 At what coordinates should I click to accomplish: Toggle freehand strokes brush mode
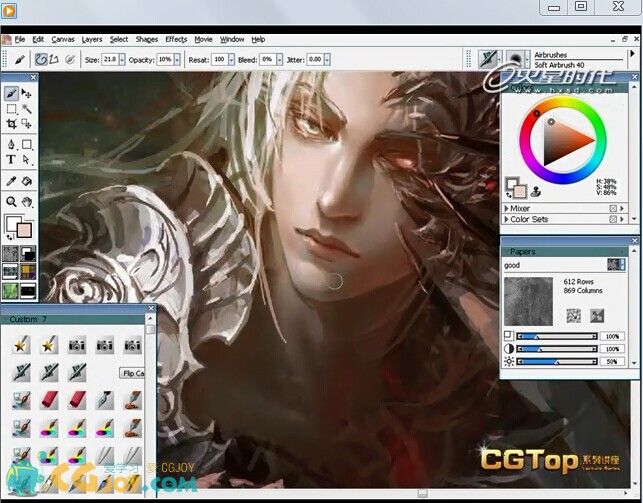click(41, 59)
